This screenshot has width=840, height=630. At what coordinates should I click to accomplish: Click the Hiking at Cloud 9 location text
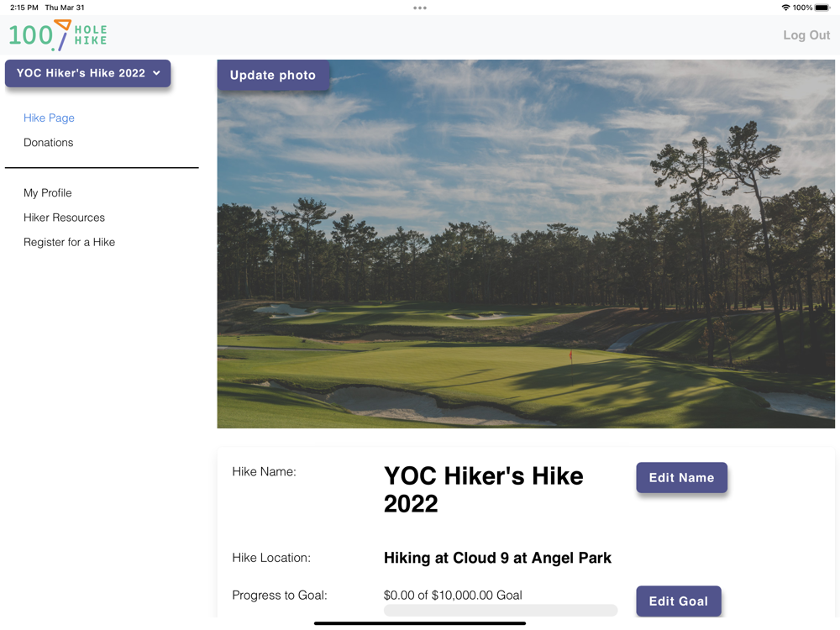(497, 558)
